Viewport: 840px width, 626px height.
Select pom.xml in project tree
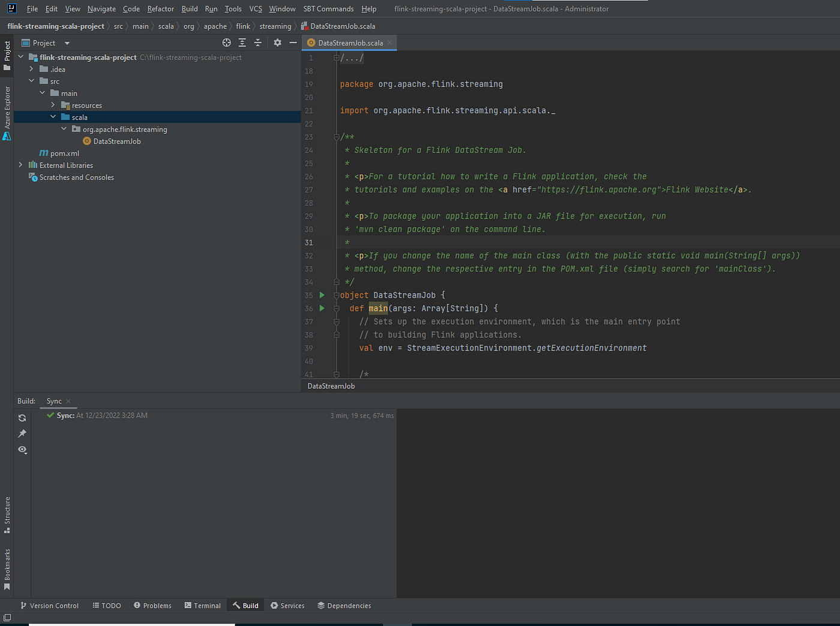tap(64, 153)
